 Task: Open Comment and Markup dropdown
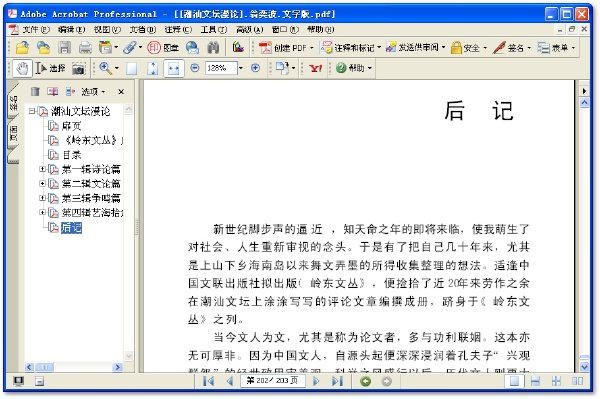click(351, 48)
